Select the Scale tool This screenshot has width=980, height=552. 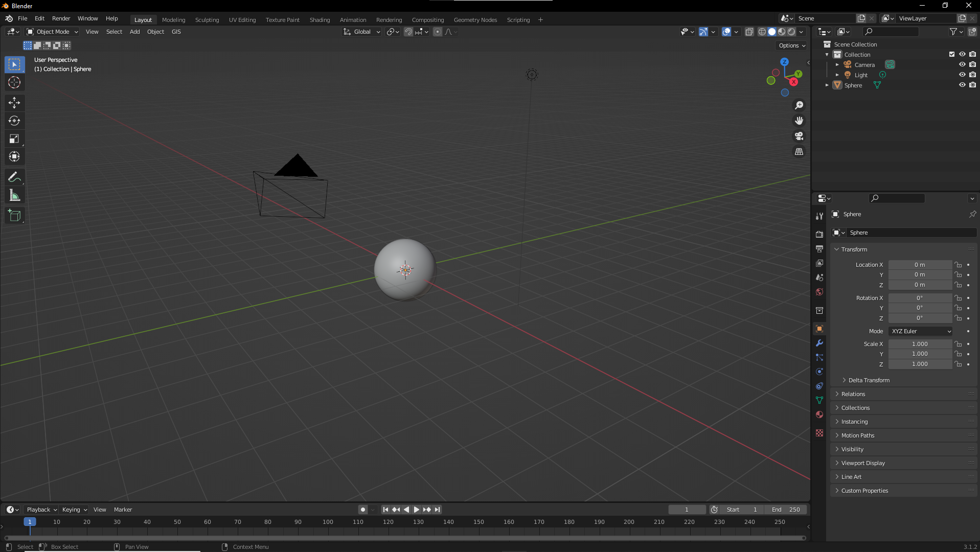click(14, 139)
